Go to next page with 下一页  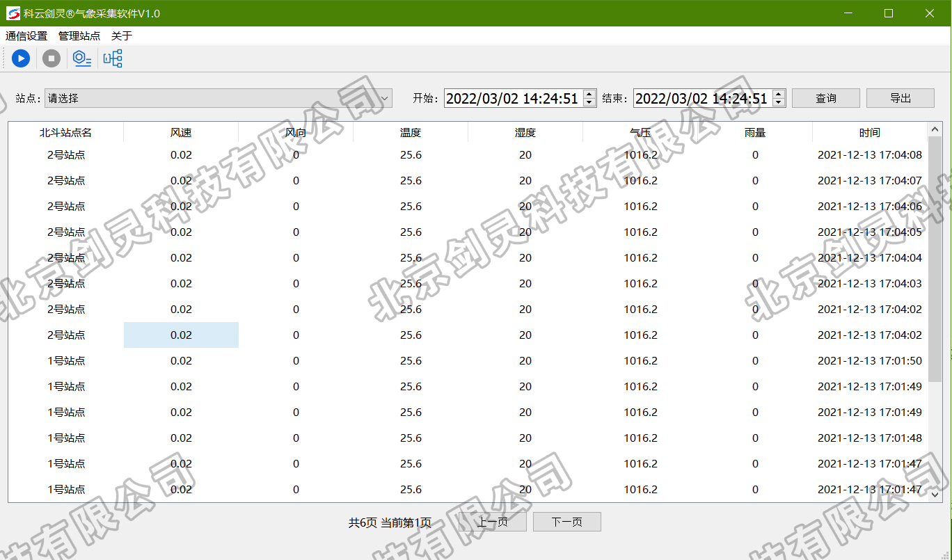coord(567,522)
